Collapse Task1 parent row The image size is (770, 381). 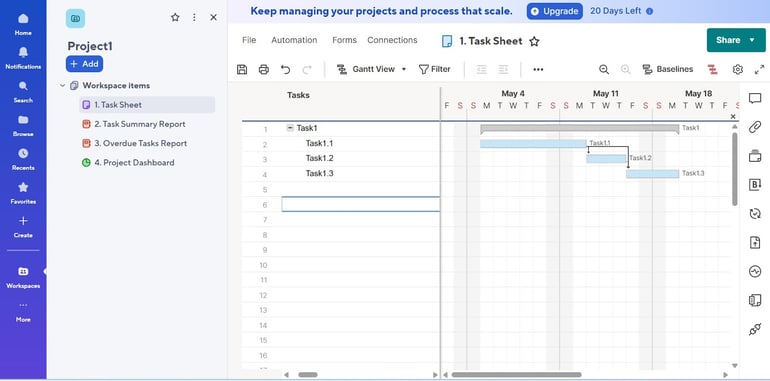(x=290, y=128)
